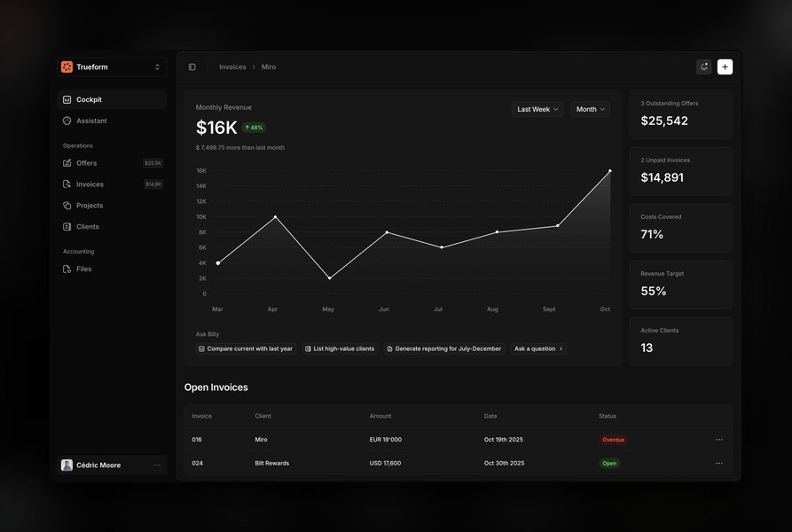
Task: Click the Bilt Rewards client cell
Action: (271, 464)
